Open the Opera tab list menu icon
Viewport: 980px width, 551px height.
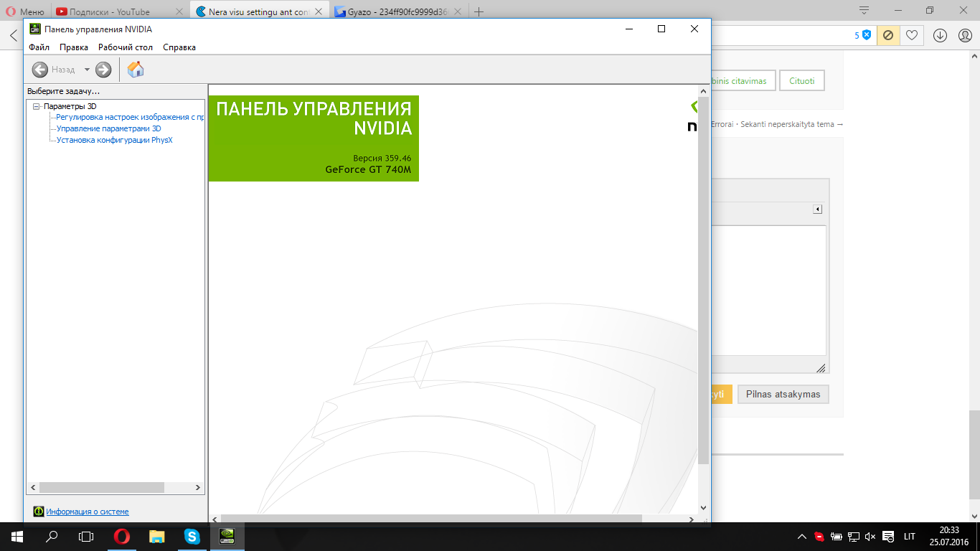coord(864,11)
